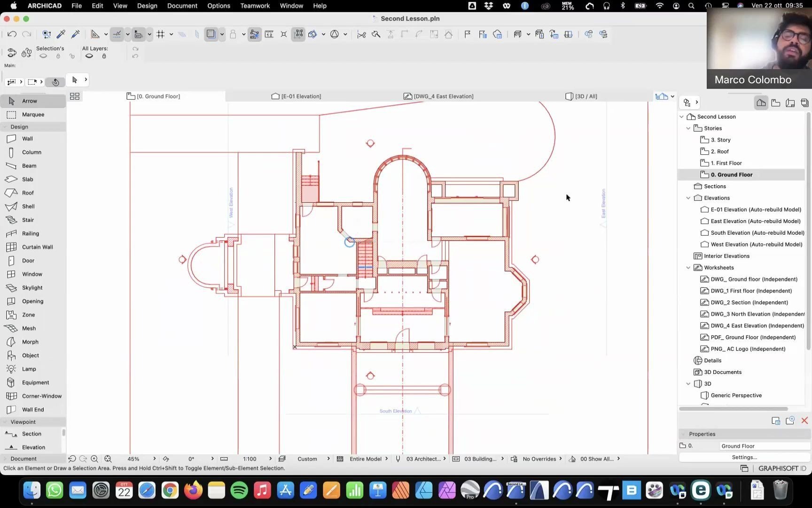Click the Settings... button in Properties
The width and height of the screenshot is (812, 508).
(x=744, y=457)
